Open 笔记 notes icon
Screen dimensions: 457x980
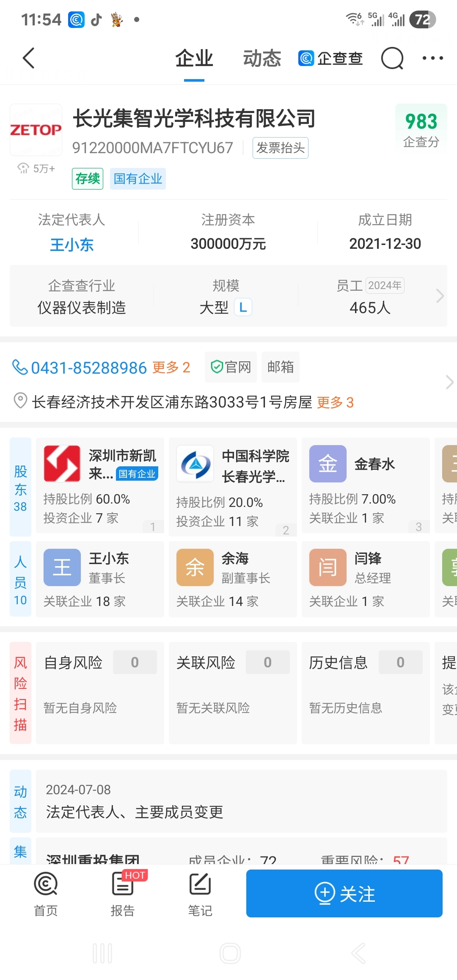200,894
